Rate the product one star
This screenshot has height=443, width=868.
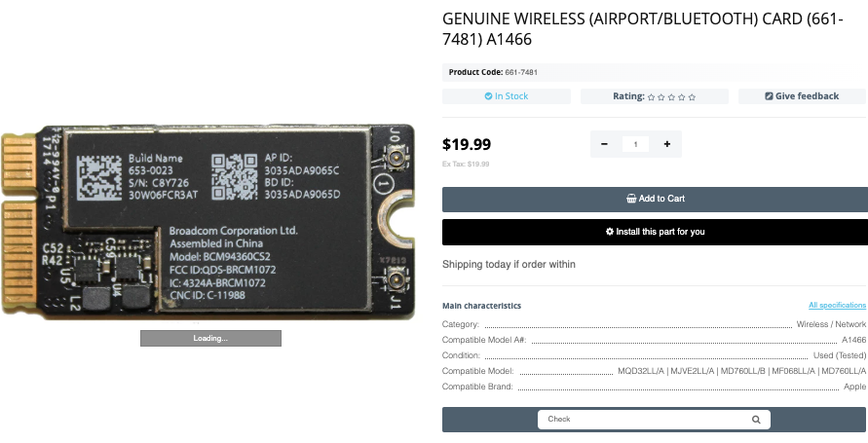click(651, 97)
